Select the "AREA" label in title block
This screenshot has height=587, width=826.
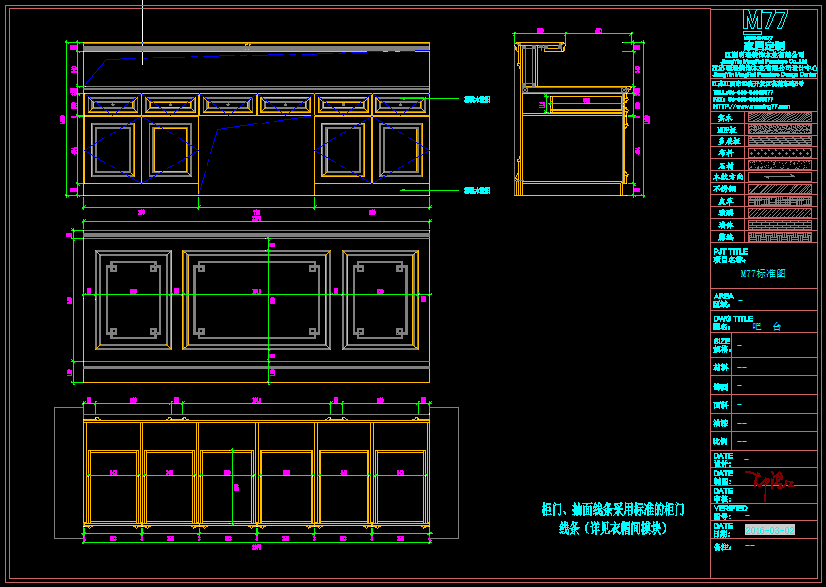click(x=723, y=296)
